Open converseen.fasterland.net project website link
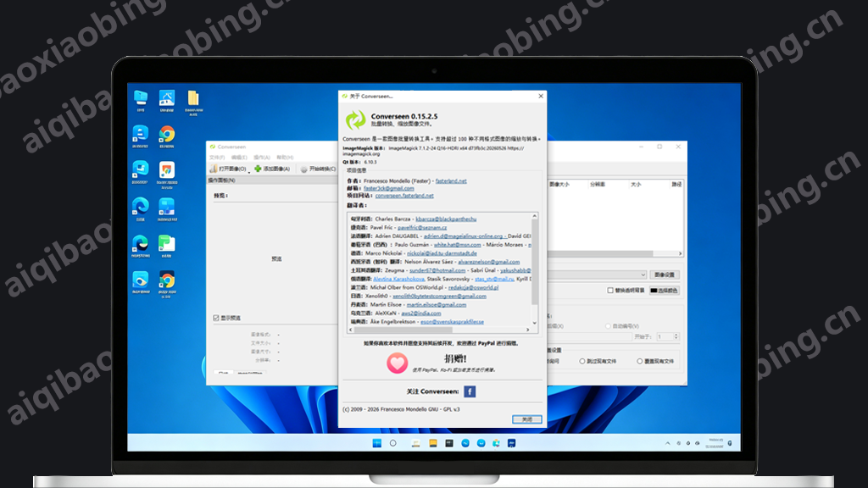 click(x=404, y=196)
